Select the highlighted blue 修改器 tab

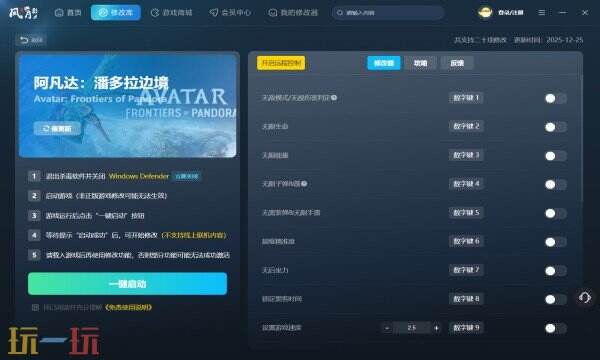click(x=384, y=63)
